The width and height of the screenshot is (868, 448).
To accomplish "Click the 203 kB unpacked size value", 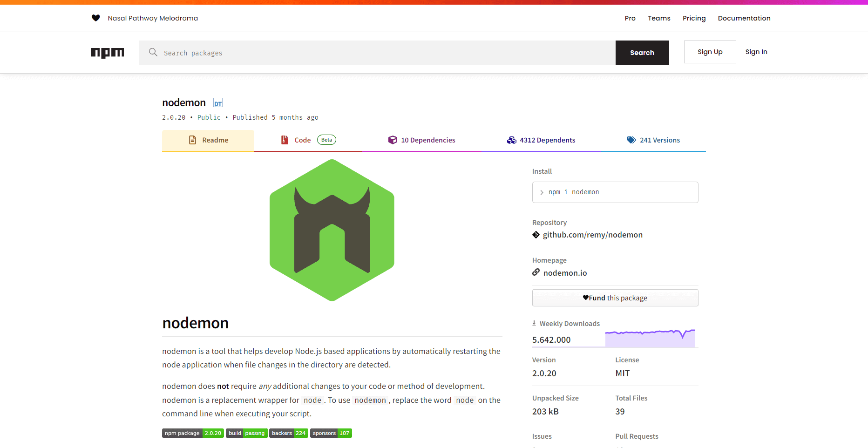I will tap(545, 412).
